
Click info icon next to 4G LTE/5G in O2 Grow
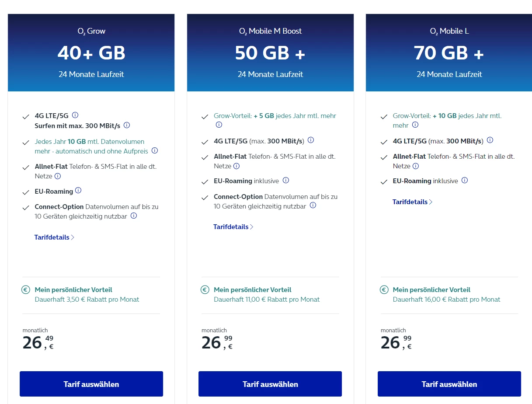point(75,115)
